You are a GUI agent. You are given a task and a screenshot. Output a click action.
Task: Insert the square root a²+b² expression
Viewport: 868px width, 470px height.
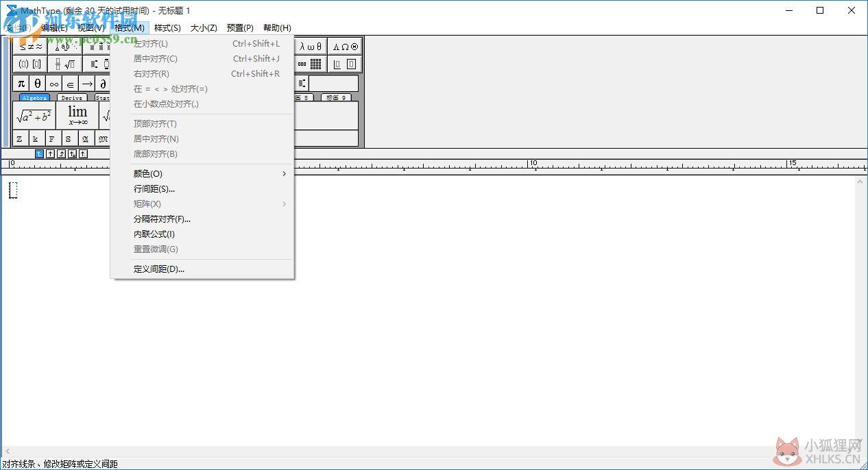click(x=34, y=116)
